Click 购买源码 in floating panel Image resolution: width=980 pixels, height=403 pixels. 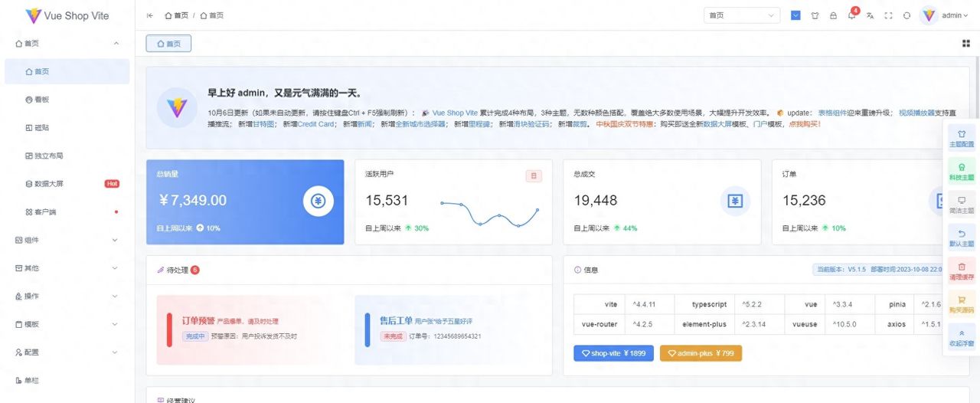tap(962, 304)
